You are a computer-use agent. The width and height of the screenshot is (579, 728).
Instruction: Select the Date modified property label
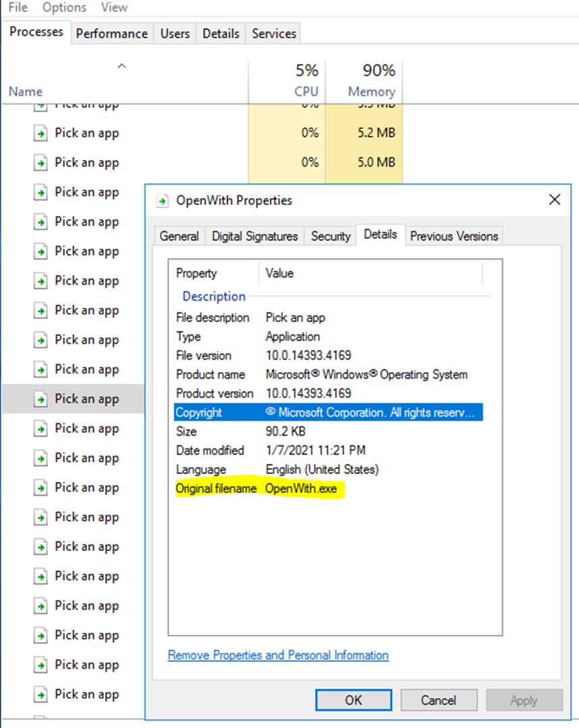click(210, 450)
